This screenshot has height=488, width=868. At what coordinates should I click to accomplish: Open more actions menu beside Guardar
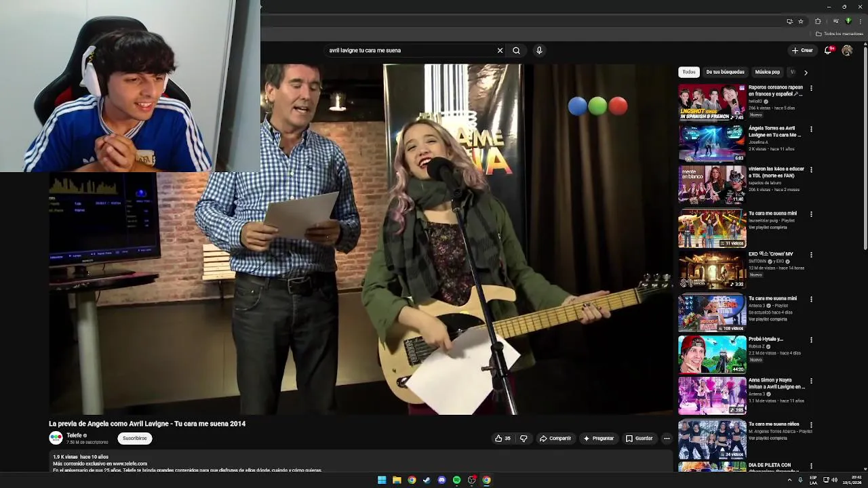point(667,439)
